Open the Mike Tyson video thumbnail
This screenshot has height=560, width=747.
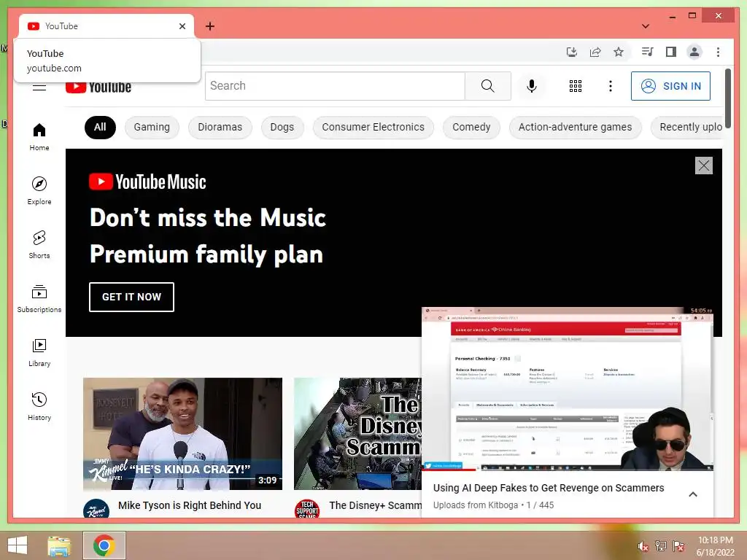tap(182, 434)
